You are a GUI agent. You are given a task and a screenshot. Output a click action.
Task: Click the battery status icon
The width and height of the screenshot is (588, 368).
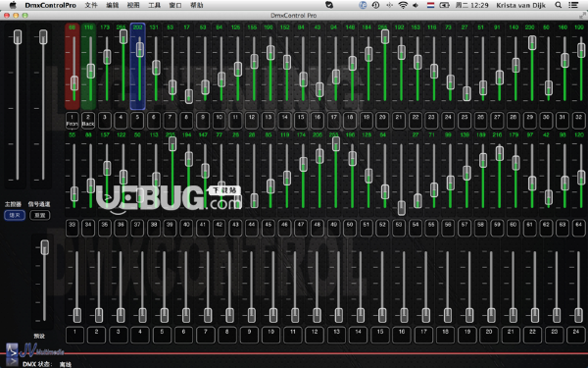click(444, 5)
